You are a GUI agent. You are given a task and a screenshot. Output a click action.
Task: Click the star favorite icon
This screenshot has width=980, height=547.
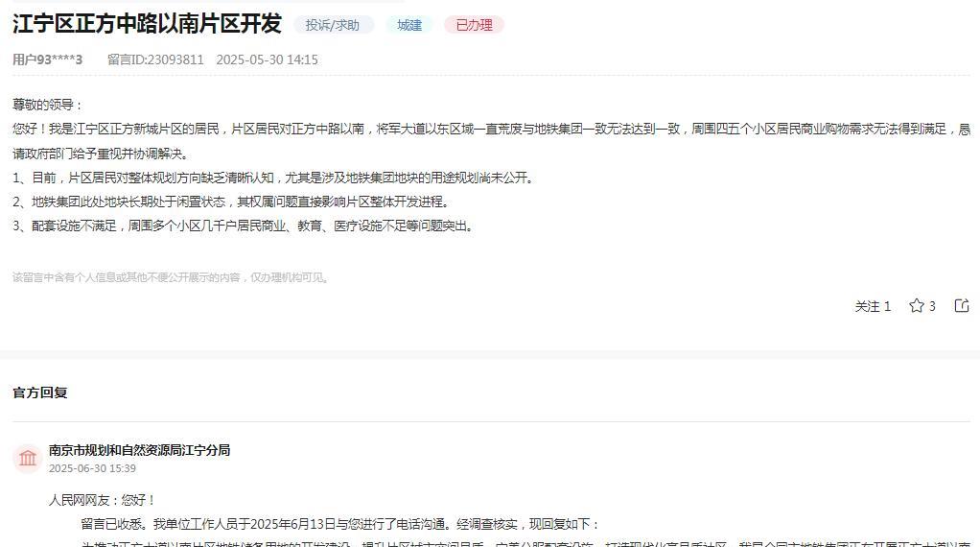tap(917, 306)
